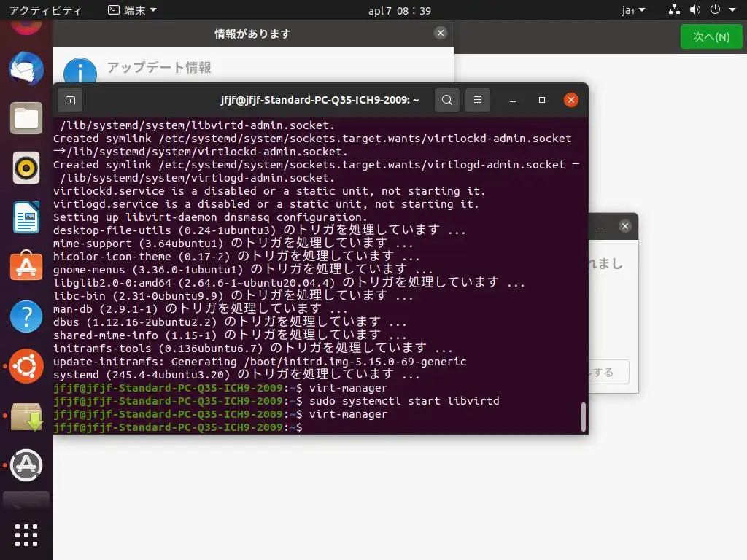Minimize the small dialog behind the terminal
747x560 pixels.
601,227
